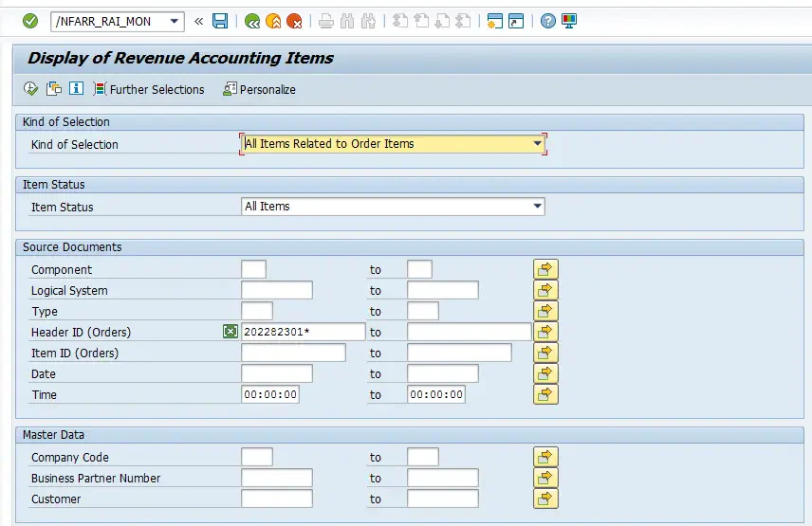Click the Type to field

[422, 311]
